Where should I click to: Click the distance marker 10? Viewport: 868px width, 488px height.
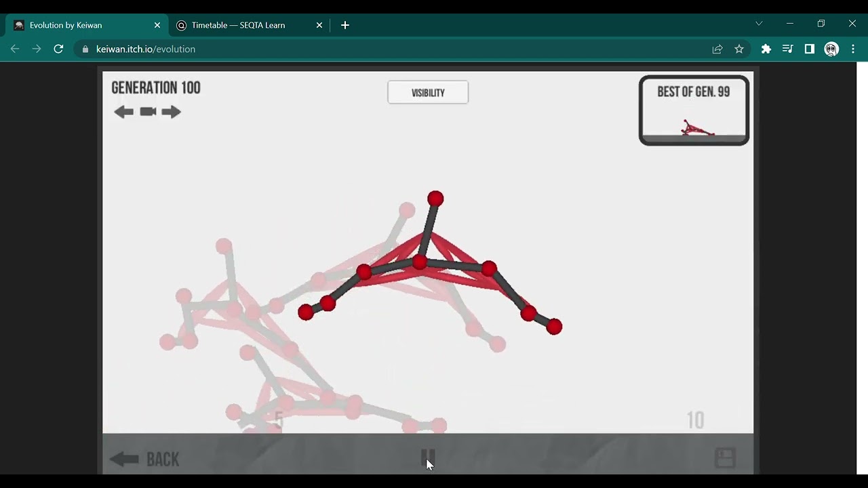tap(696, 420)
